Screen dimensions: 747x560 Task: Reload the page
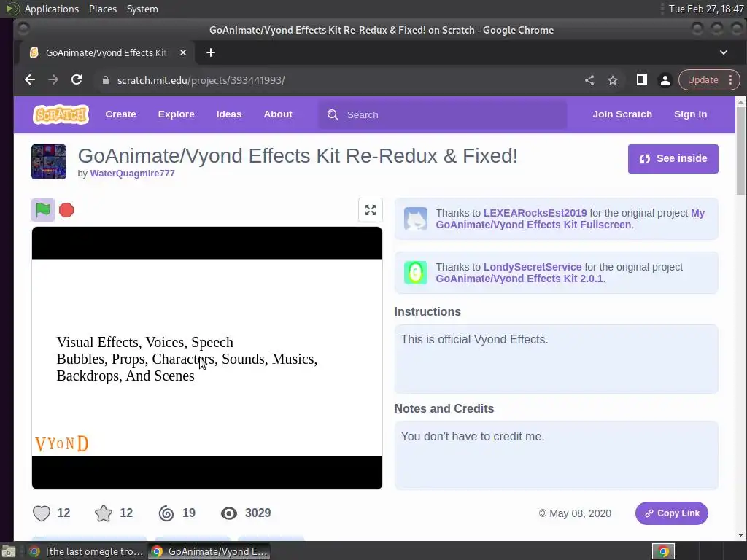[x=77, y=80]
